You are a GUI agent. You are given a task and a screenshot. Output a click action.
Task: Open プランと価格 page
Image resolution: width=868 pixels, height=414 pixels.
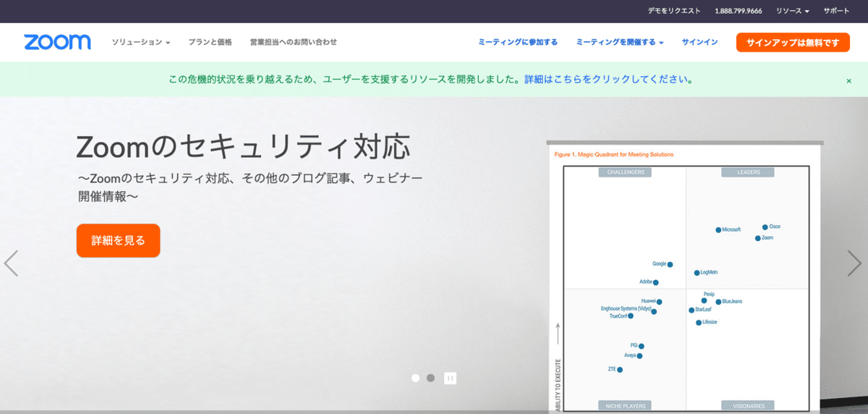(x=210, y=42)
